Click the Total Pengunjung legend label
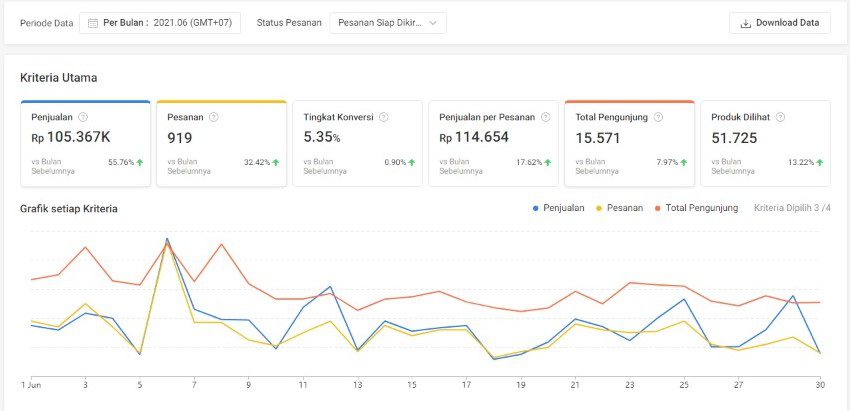The height and width of the screenshot is (411, 850). [701, 208]
